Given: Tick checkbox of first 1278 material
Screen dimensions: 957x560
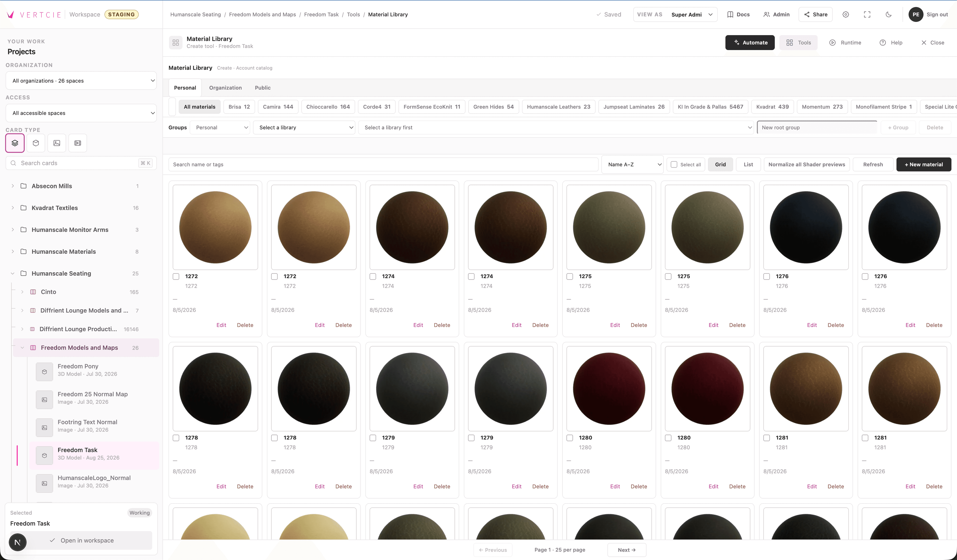Looking at the screenshot, I should [x=176, y=438].
